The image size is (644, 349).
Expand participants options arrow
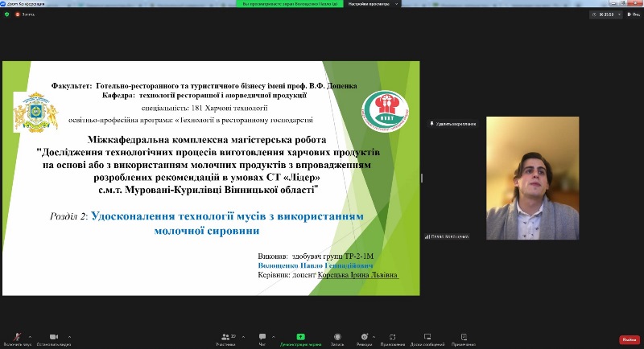243,337
